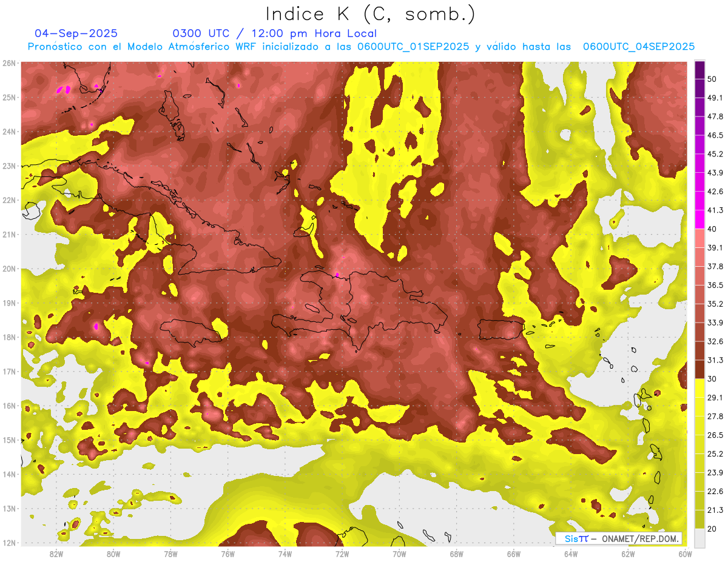Click the colorbar value '40'
Viewport: 728px width, 562px height.
tap(712, 229)
